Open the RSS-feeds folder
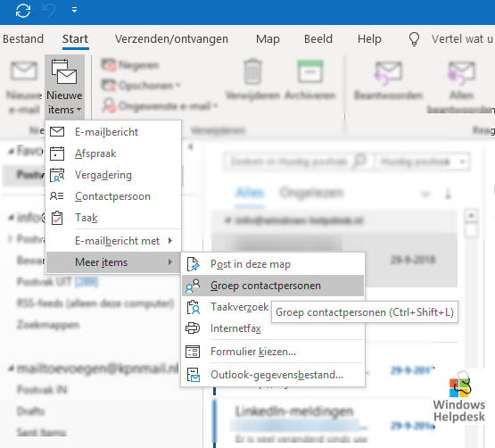Screen dimensions: 495x448 [95, 303]
